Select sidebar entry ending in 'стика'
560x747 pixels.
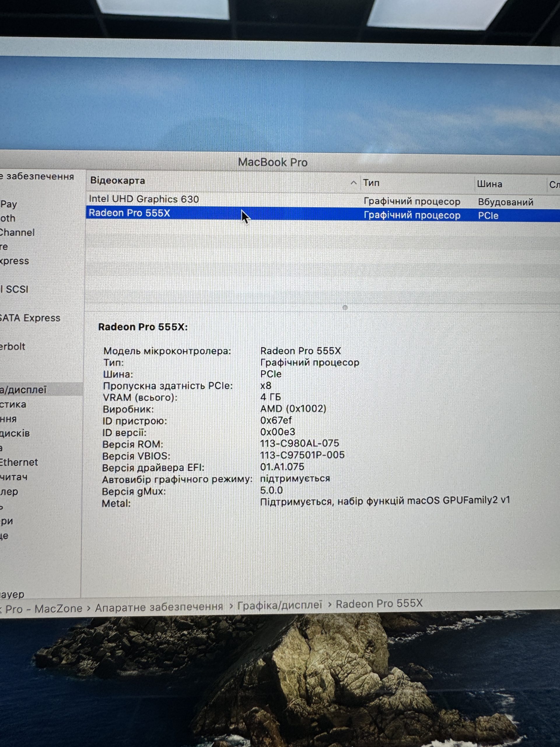13,404
